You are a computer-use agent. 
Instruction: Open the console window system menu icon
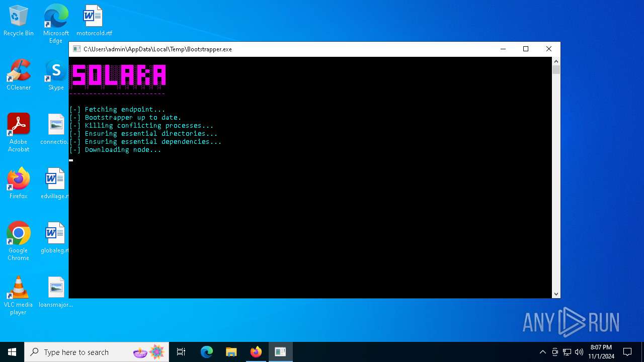(76, 49)
